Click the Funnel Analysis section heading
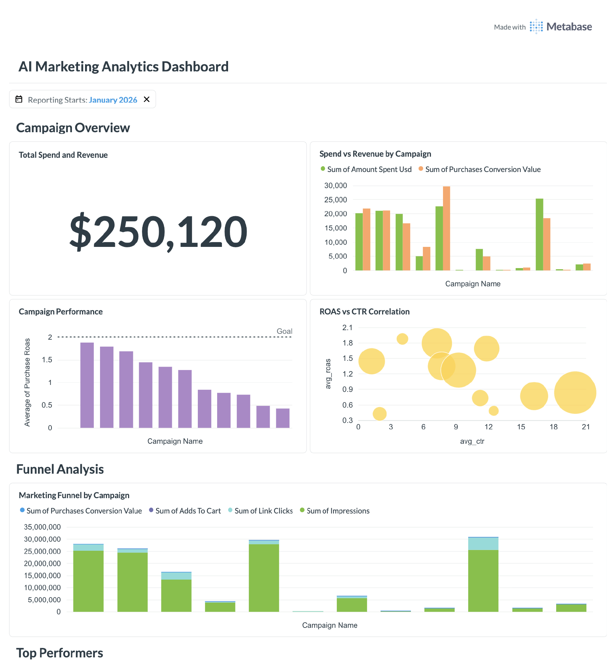616x672 pixels. tap(60, 469)
